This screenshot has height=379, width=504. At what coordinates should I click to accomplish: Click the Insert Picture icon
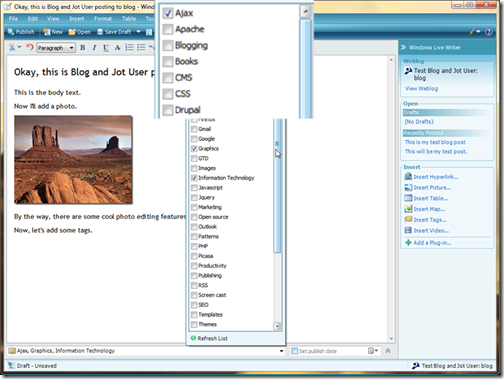tap(408, 187)
